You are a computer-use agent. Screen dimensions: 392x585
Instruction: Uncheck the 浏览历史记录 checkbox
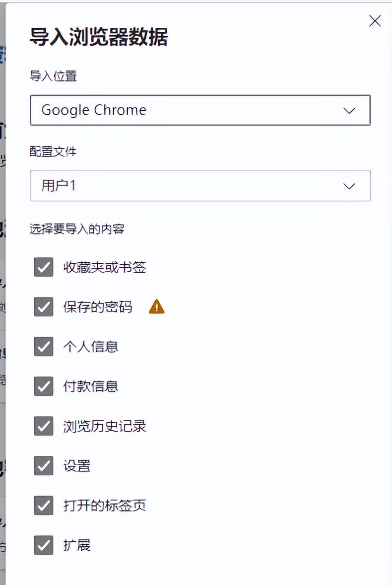[x=43, y=426]
